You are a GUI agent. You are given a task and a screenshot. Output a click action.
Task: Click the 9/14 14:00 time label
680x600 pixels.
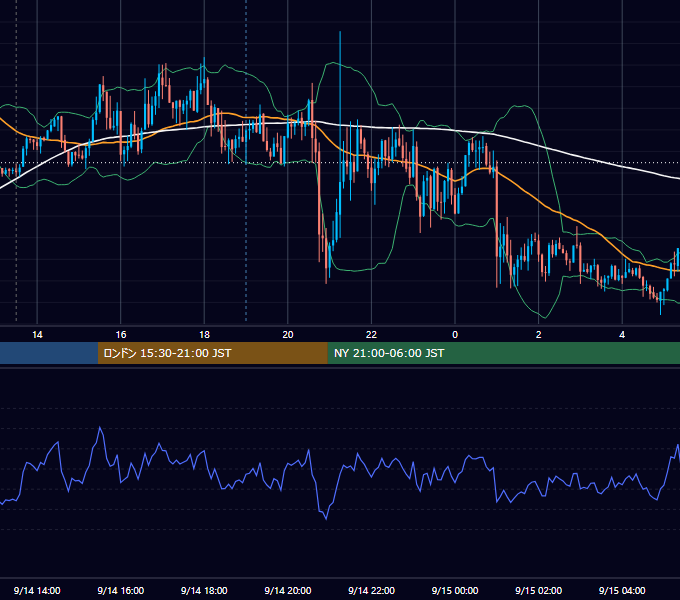[37, 590]
